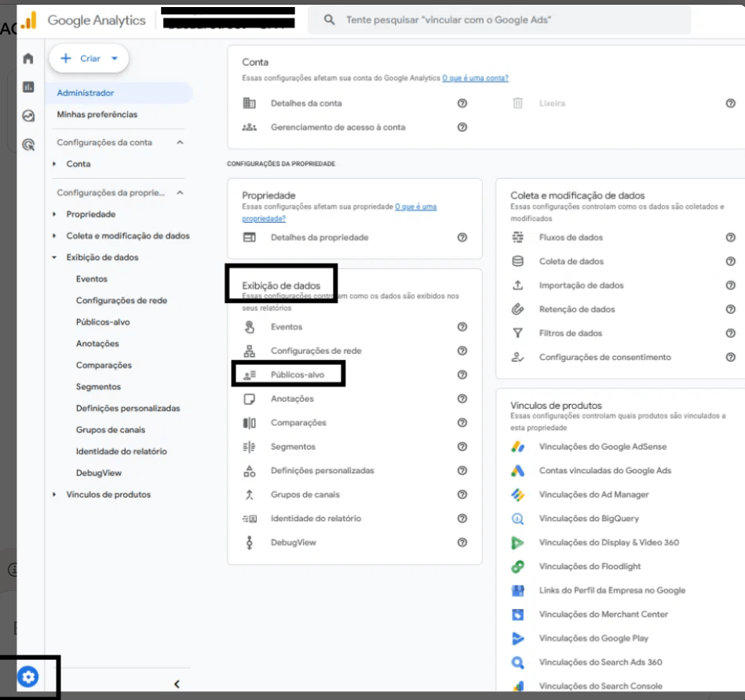Open Gerenciamento de acesso à conta
745x700 pixels.
click(x=338, y=127)
